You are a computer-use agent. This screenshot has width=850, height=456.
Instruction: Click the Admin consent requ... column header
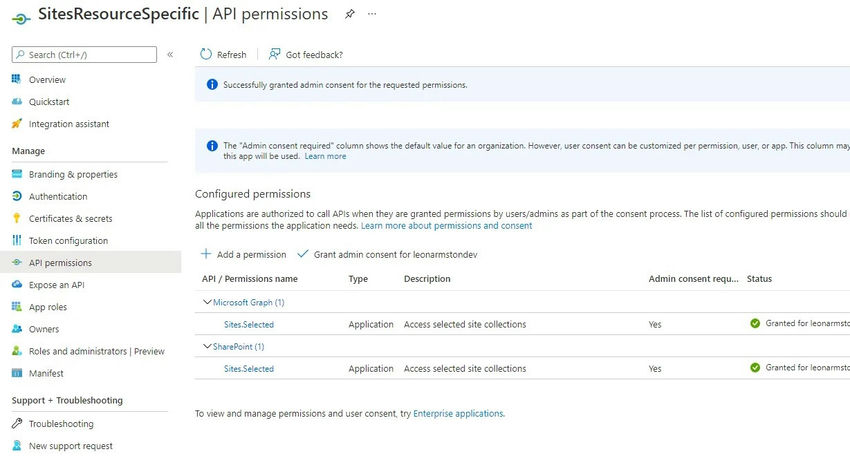tap(693, 279)
